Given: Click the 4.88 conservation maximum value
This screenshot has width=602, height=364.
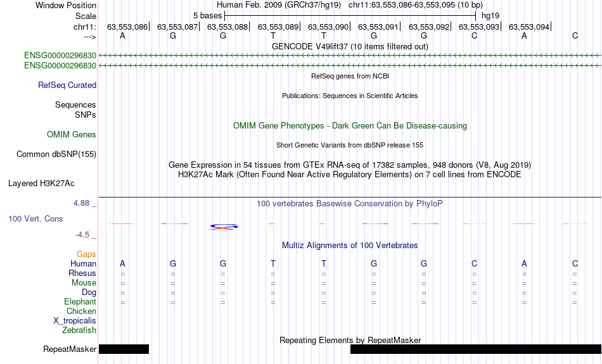Looking at the screenshot, I should tap(81, 203).
